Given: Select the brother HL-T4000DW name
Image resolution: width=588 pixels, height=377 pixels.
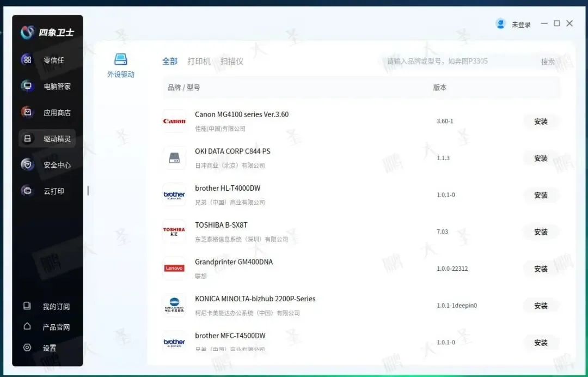Looking at the screenshot, I should (x=228, y=188).
